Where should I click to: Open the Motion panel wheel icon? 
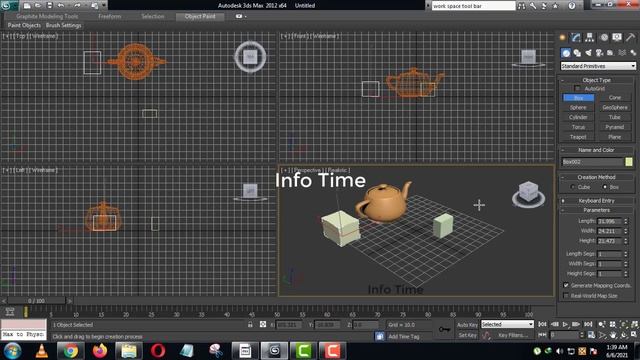pos(604,38)
